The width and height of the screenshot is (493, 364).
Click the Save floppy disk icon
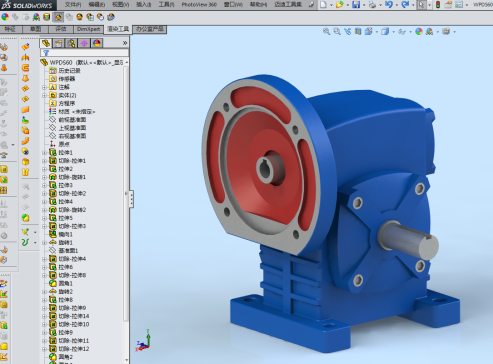(356, 5)
